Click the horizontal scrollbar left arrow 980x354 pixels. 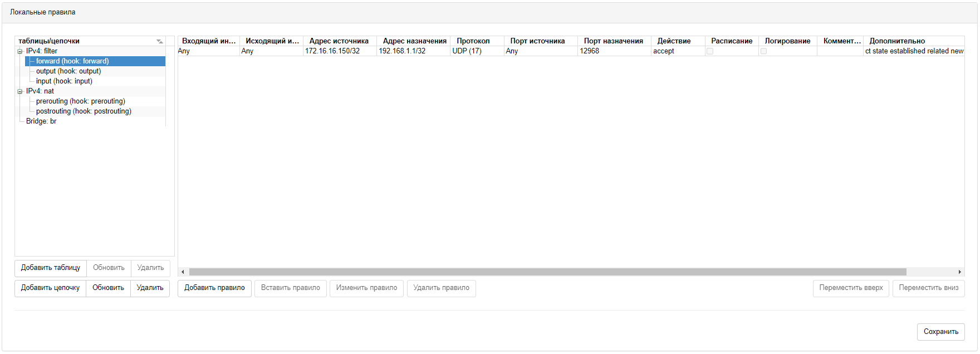183,272
